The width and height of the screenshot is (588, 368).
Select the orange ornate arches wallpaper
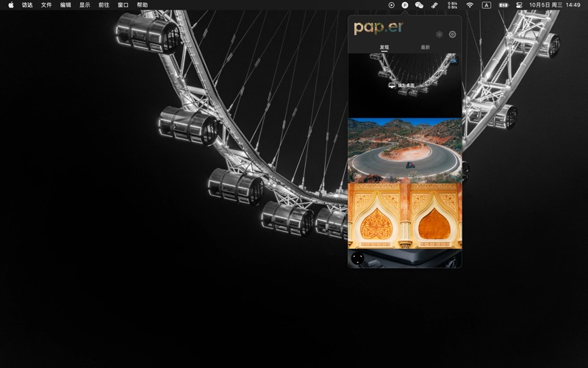405,216
